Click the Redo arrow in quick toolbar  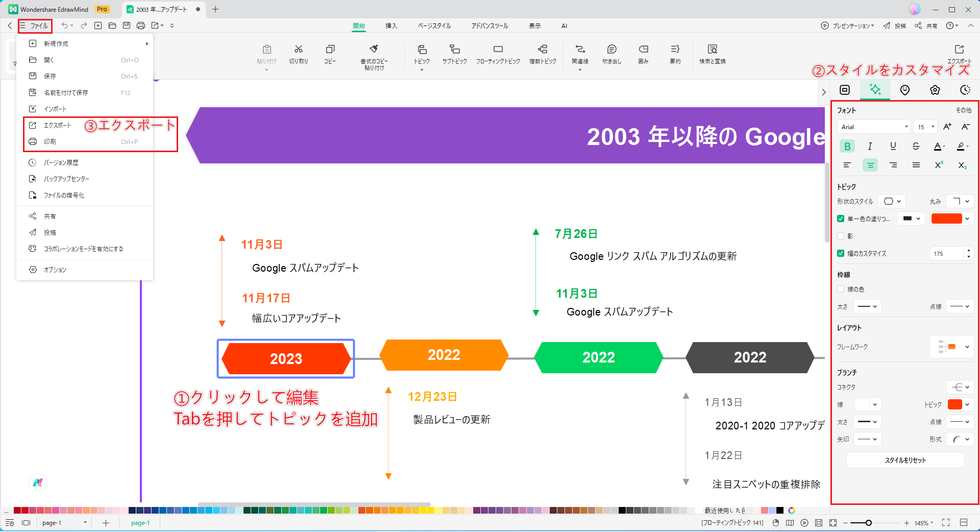pyautogui.click(x=84, y=26)
